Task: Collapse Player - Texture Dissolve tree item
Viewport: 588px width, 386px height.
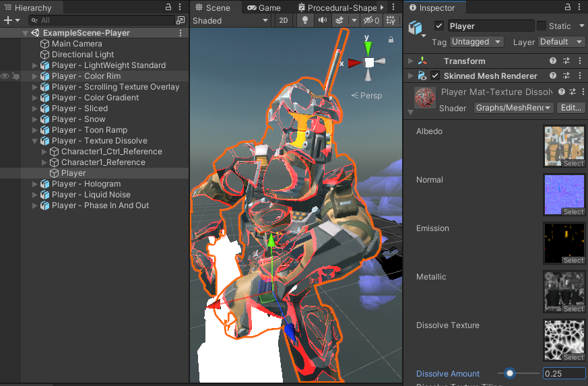Action: [34, 141]
